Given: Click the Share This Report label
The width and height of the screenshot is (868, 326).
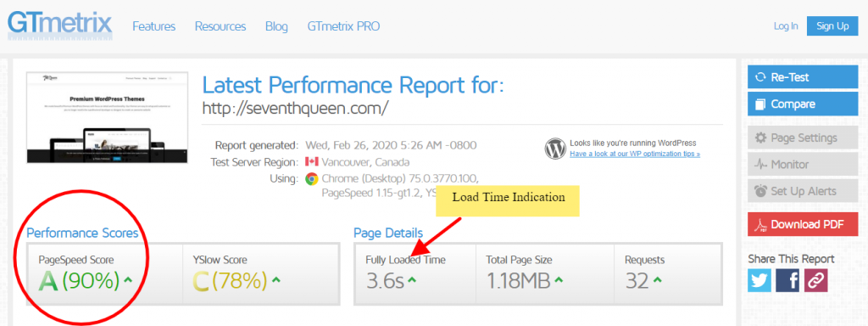Looking at the screenshot, I should click(791, 259).
